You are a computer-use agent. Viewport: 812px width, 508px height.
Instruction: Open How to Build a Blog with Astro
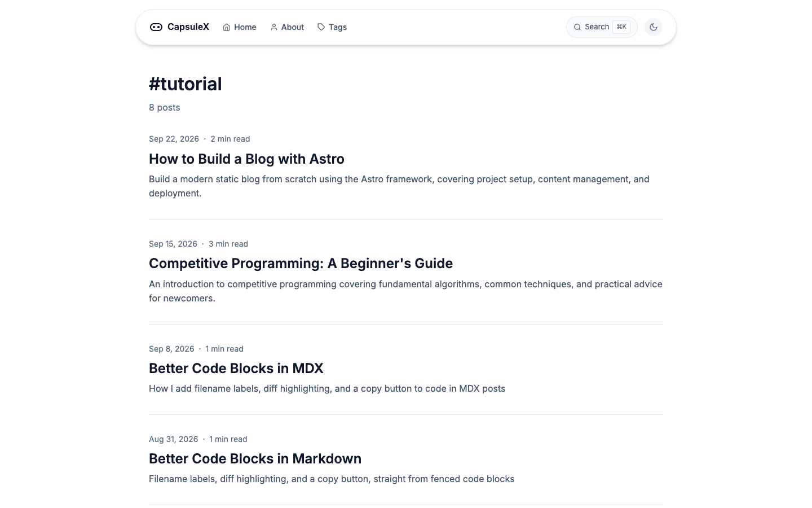pos(246,159)
